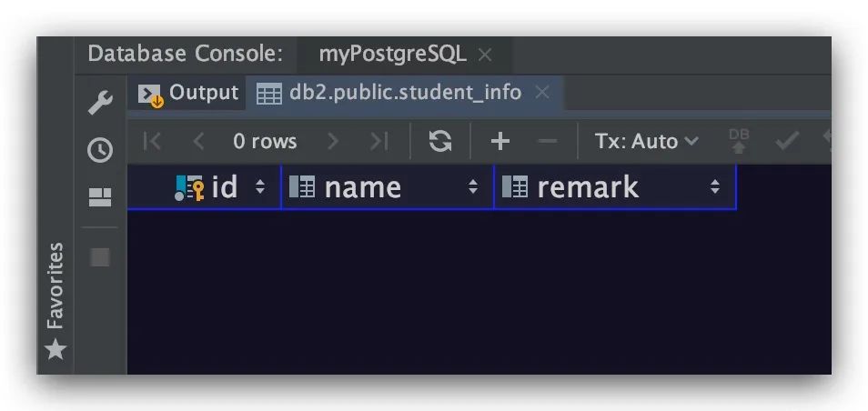
Task: Sort by the id column arrows
Action: click(259, 187)
